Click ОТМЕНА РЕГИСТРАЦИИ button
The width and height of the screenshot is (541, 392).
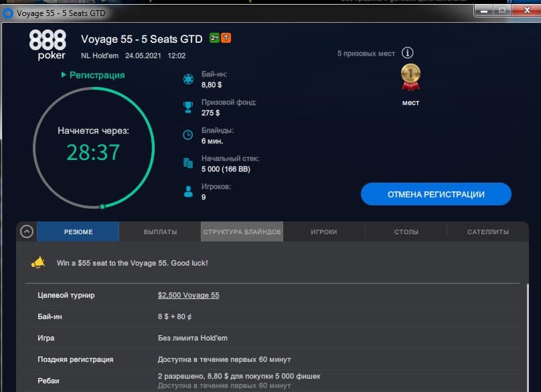coord(436,194)
